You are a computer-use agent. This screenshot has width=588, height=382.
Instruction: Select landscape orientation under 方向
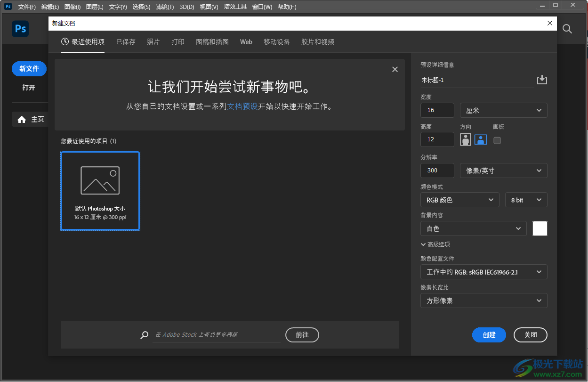pyautogui.click(x=480, y=139)
